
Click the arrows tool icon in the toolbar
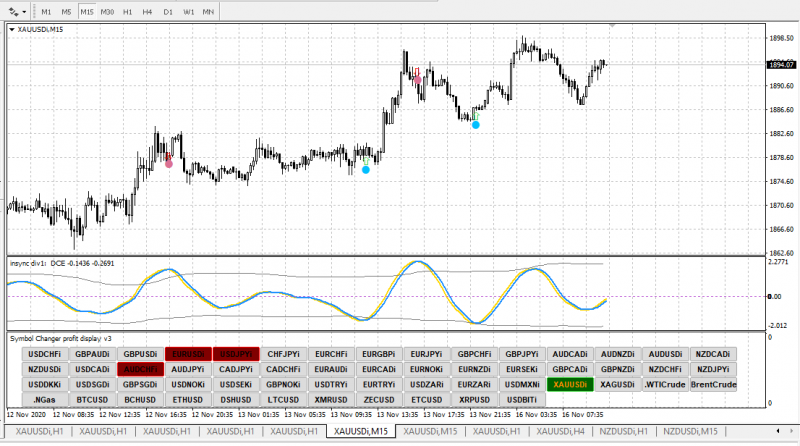pos(12,11)
